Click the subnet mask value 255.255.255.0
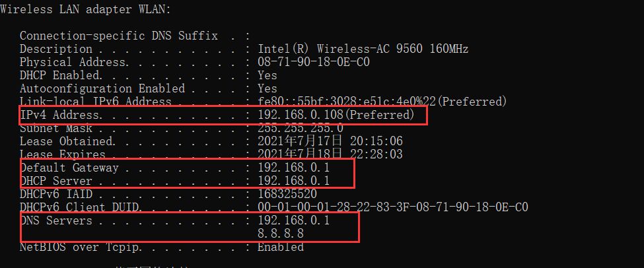Image resolution: width=644 pixels, height=268 pixels. 300,128
